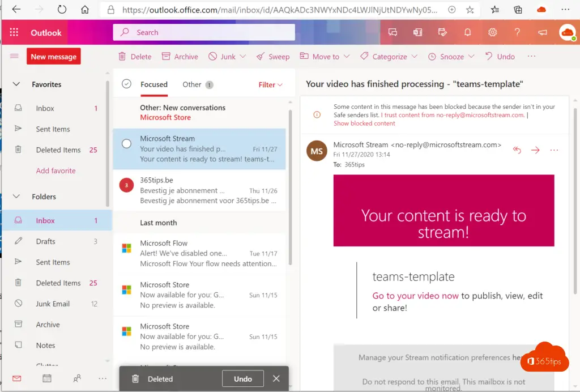Image resolution: width=580 pixels, height=392 pixels.
Task: Bookmark the page with the star icon
Action: click(x=470, y=10)
